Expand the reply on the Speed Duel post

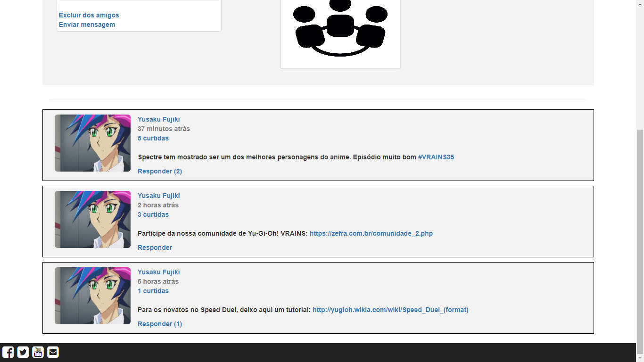pyautogui.click(x=160, y=323)
